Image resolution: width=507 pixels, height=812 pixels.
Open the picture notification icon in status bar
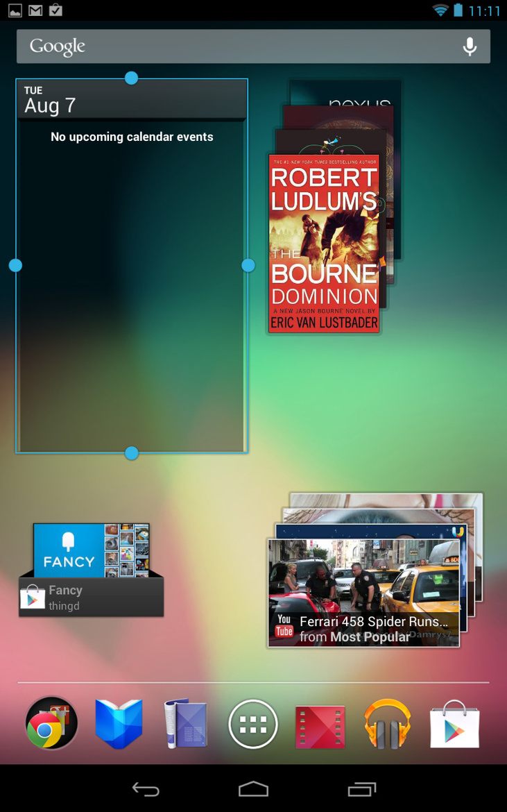click(15, 10)
